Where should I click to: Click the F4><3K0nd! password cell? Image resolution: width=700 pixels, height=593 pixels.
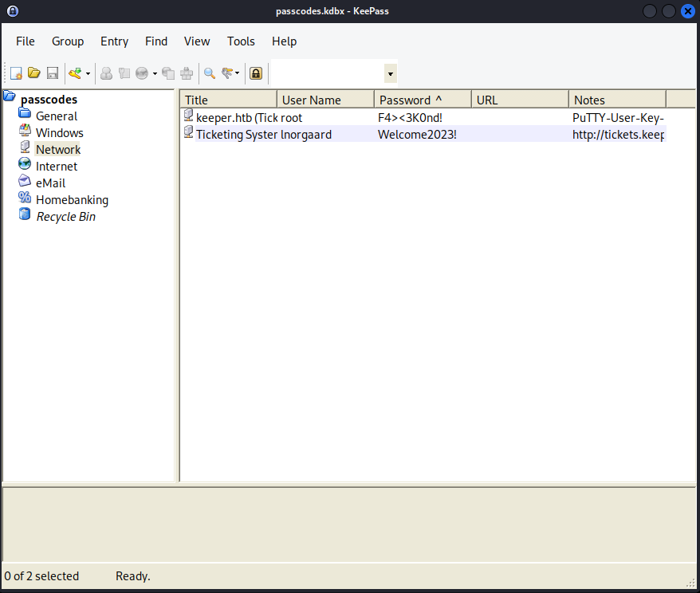point(411,118)
